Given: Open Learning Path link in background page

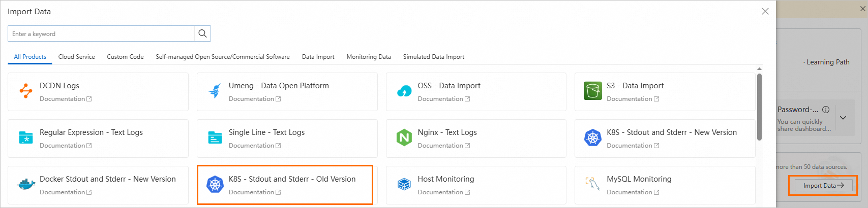Looking at the screenshot, I should click(828, 62).
